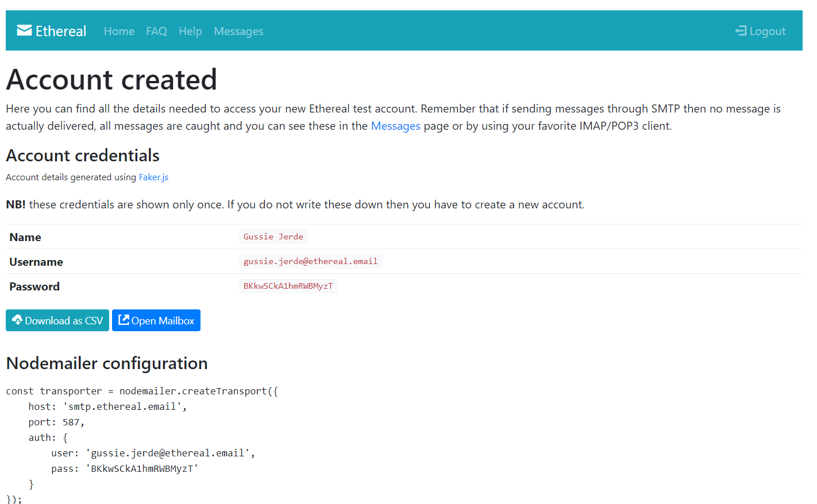Image resolution: width=817 pixels, height=504 pixels.
Task: Click the smtp.ethereal.email host value in the code
Action: pyautogui.click(x=122, y=406)
